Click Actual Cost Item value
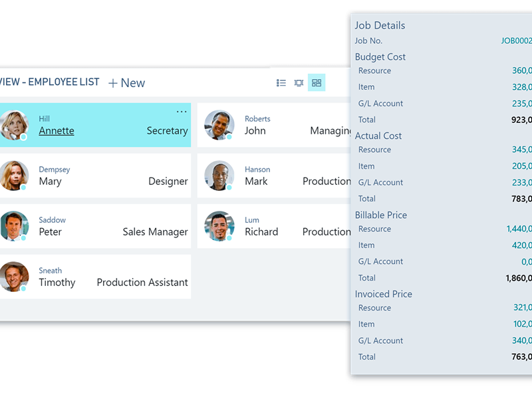The height and width of the screenshot is (399, 532). pyautogui.click(x=521, y=166)
